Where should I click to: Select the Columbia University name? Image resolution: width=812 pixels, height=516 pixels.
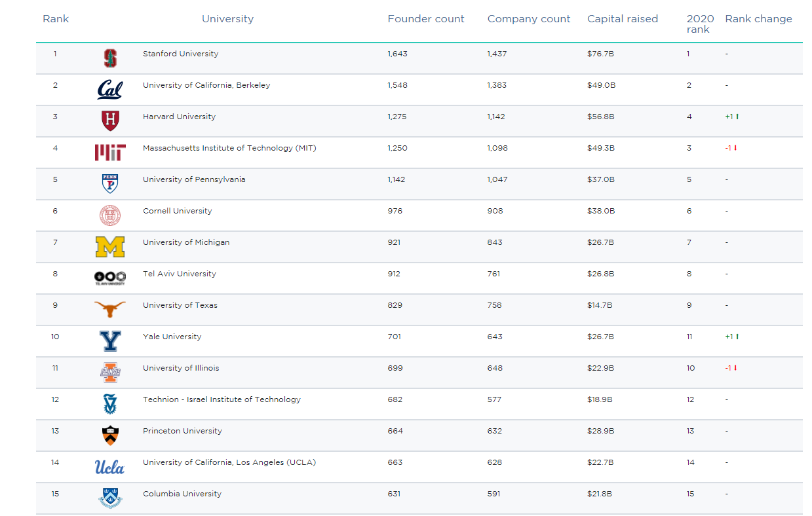[x=182, y=494]
